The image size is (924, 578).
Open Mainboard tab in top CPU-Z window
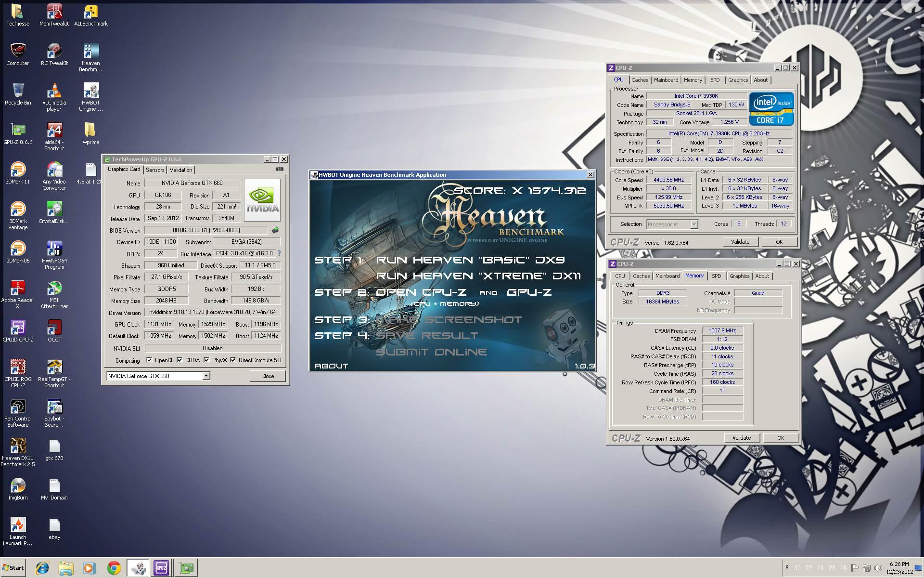coord(666,80)
